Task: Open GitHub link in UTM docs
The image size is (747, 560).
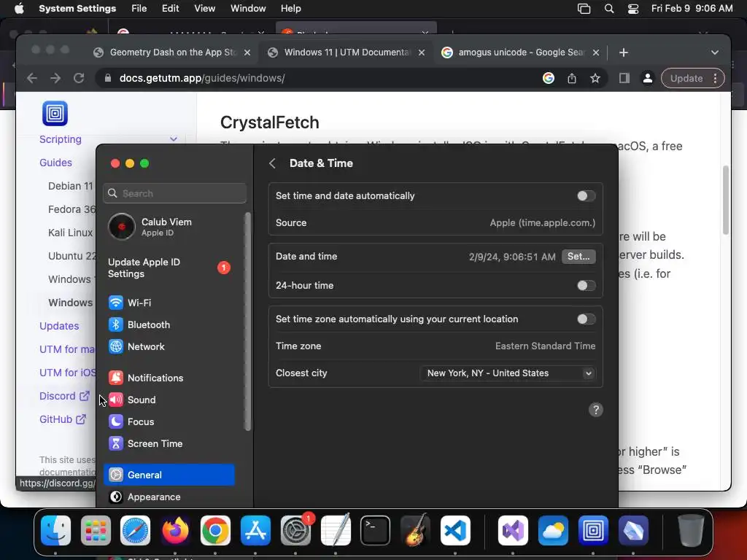Action: (63, 419)
